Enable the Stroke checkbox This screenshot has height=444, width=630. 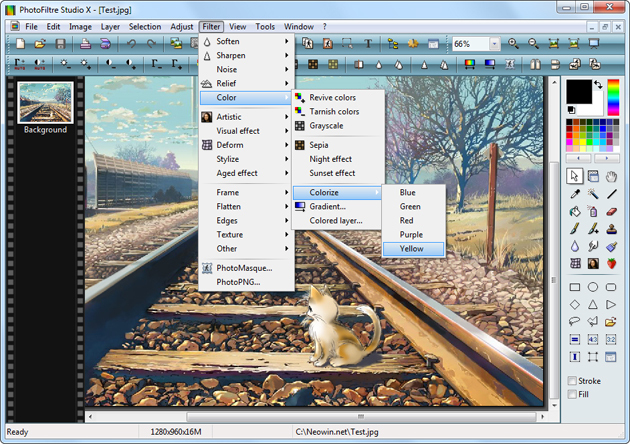[x=572, y=381]
